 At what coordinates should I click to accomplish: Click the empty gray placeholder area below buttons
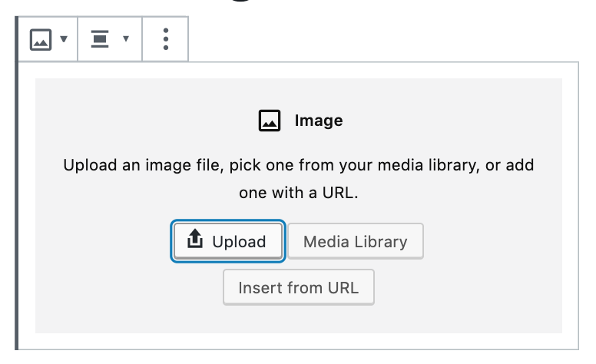298,319
